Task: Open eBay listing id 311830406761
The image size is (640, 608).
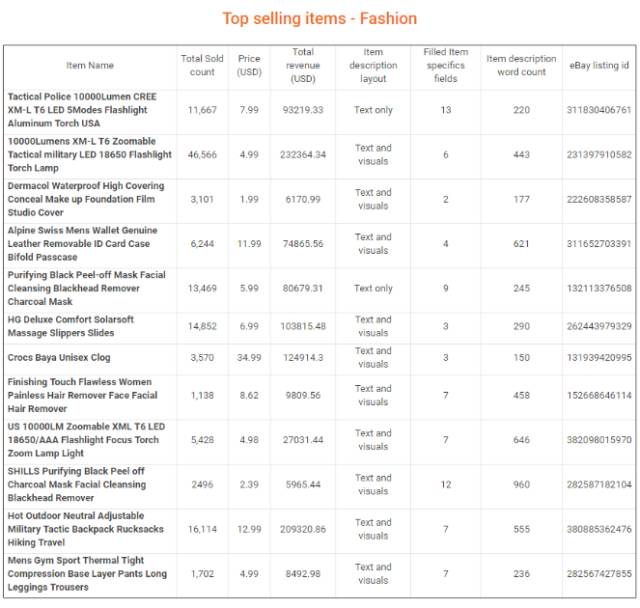Action: [x=599, y=110]
